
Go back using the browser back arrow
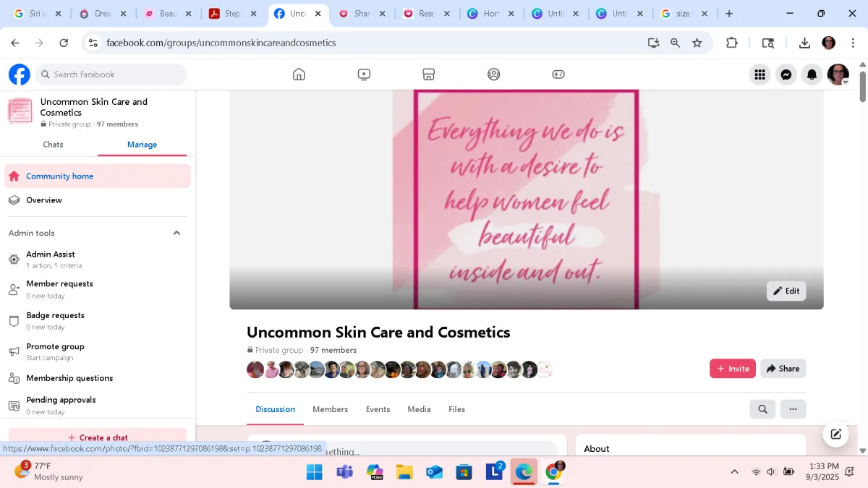(15, 43)
